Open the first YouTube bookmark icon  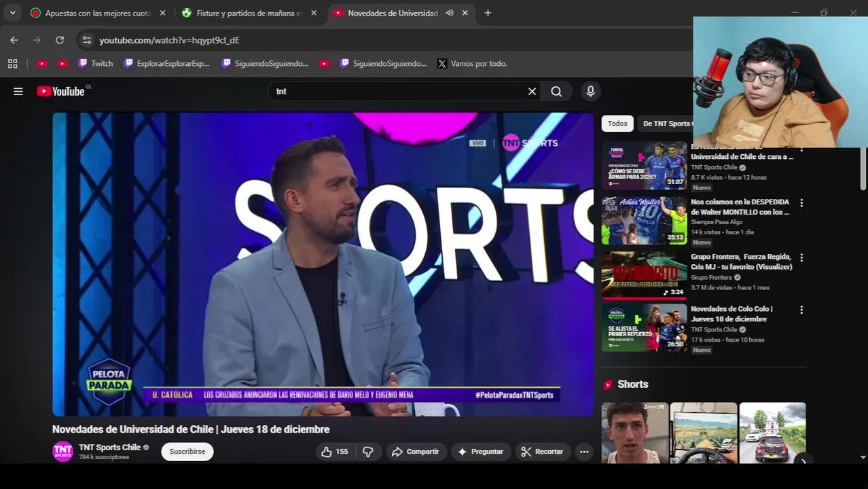[42, 63]
